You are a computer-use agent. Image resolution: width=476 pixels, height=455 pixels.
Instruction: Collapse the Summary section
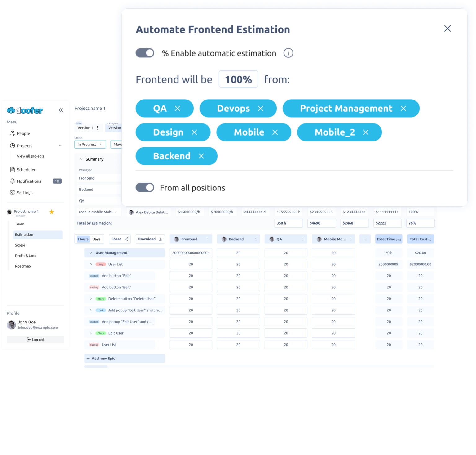(81, 159)
